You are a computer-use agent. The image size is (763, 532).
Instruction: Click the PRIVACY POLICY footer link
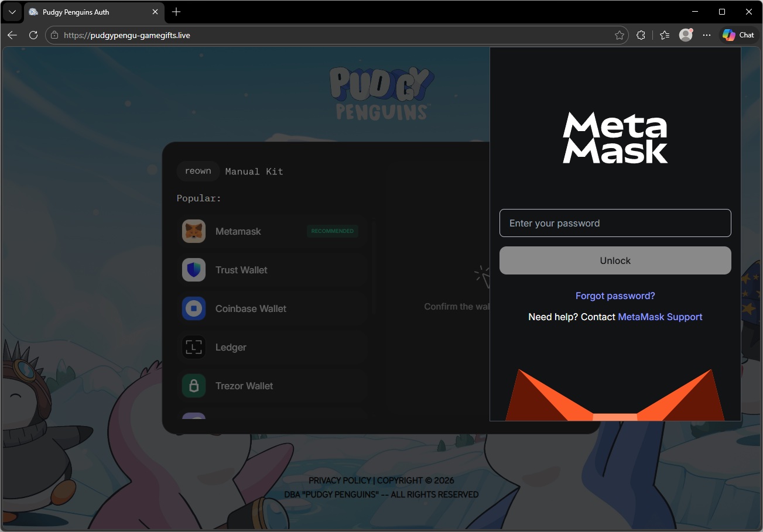click(x=340, y=480)
